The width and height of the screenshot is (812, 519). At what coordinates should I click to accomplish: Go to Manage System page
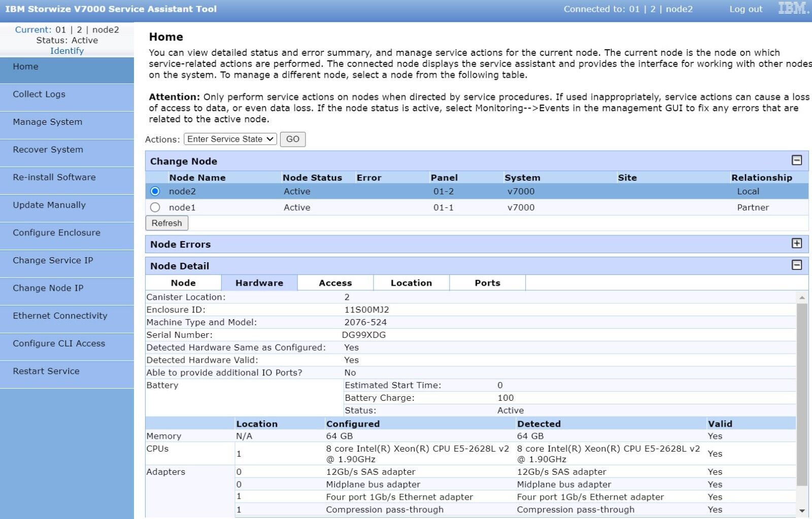point(67,126)
